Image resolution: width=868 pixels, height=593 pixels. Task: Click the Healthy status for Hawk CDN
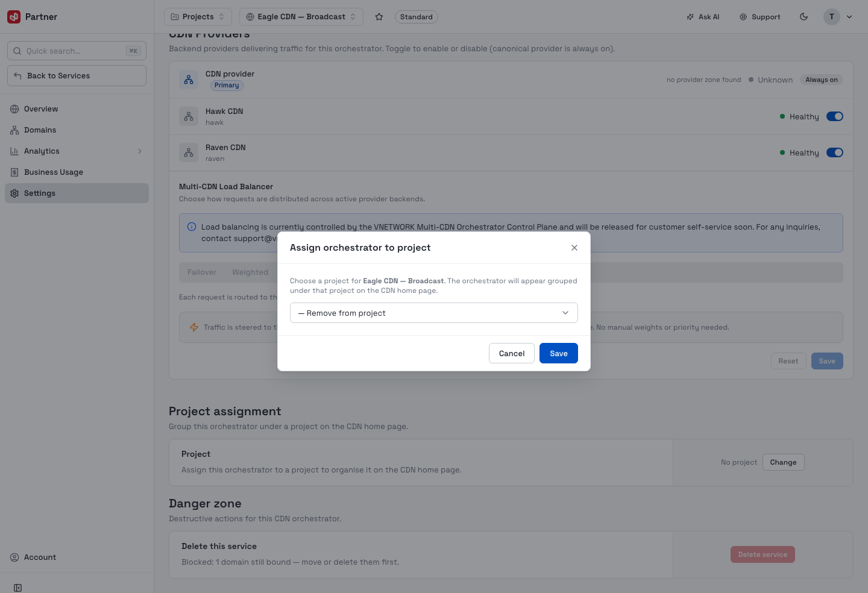[x=799, y=116]
